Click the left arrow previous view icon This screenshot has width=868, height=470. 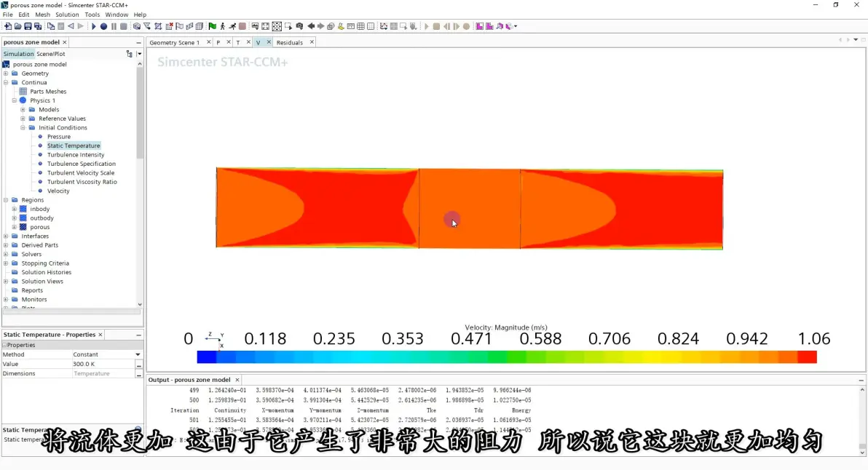(x=310, y=26)
